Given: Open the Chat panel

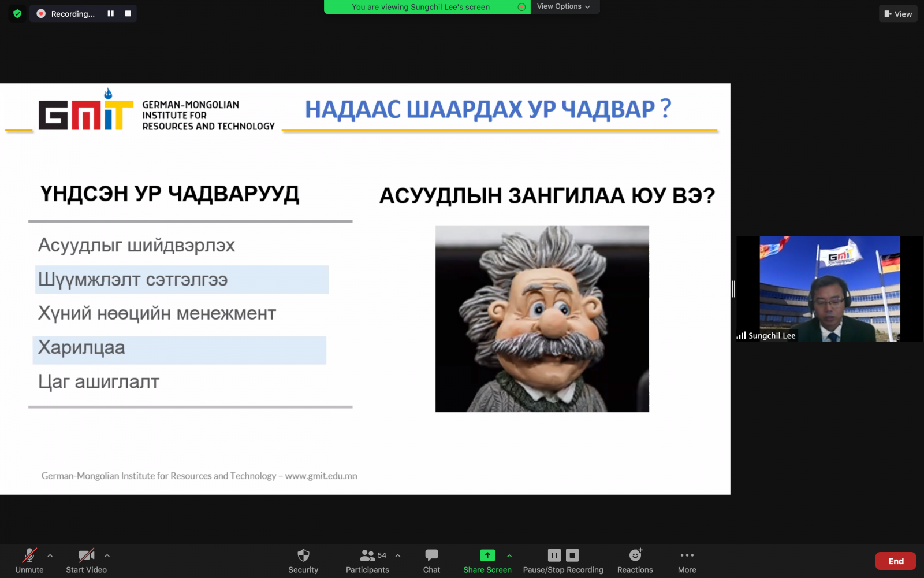Looking at the screenshot, I should 431,561.
